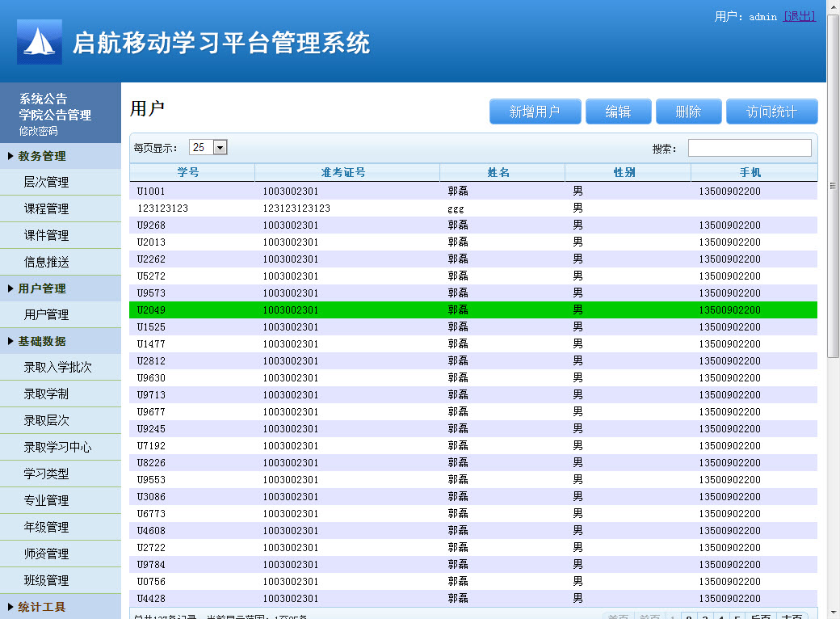Click the page's vertical scrollbar down arrow
Image resolution: width=840 pixels, height=619 pixels.
(x=834, y=612)
